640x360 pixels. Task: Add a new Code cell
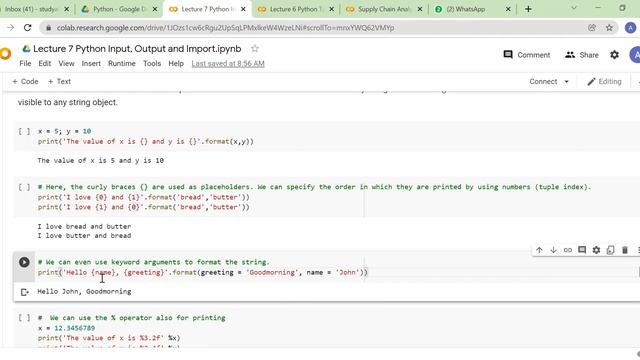(x=25, y=82)
